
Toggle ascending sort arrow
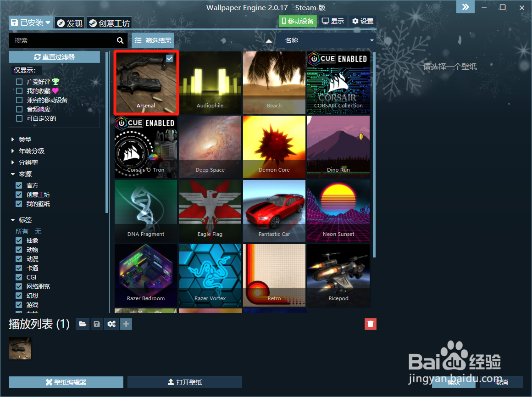click(x=269, y=41)
